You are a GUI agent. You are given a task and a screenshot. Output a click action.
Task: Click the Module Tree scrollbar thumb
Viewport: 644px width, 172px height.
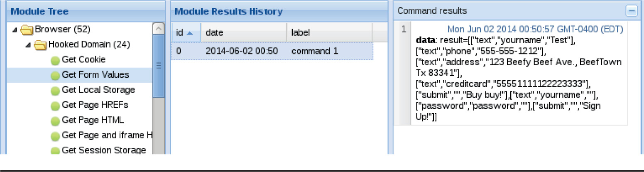tap(158, 65)
